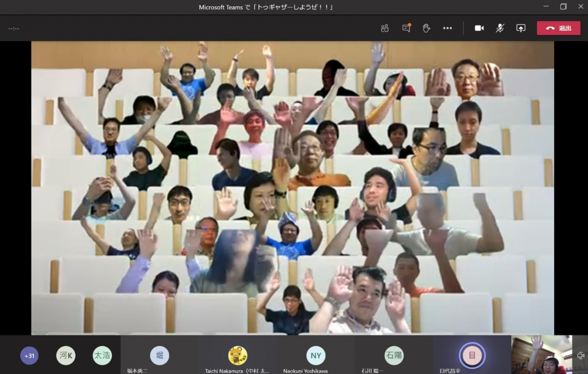
Task: Turn off your camera
Action: tap(478, 28)
